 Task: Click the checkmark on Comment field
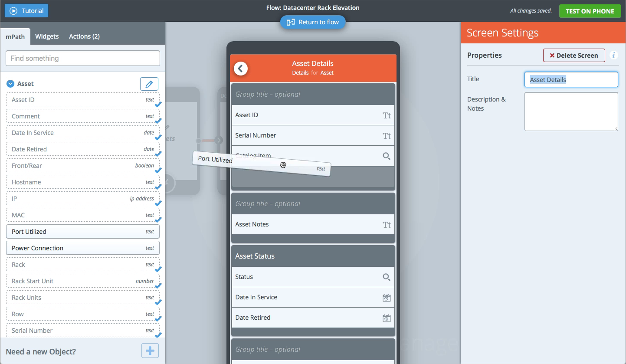click(158, 121)
